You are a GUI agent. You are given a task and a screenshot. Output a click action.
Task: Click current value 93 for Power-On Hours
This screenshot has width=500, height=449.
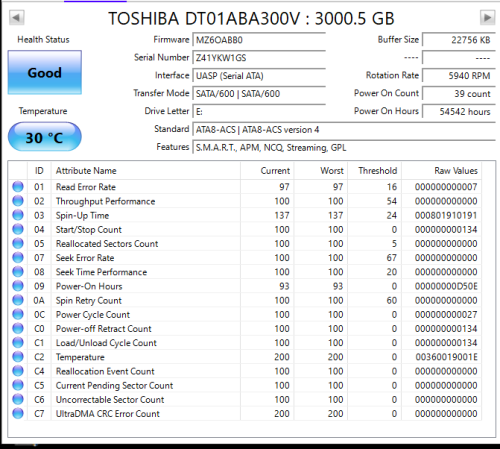[x=284, y=286]
